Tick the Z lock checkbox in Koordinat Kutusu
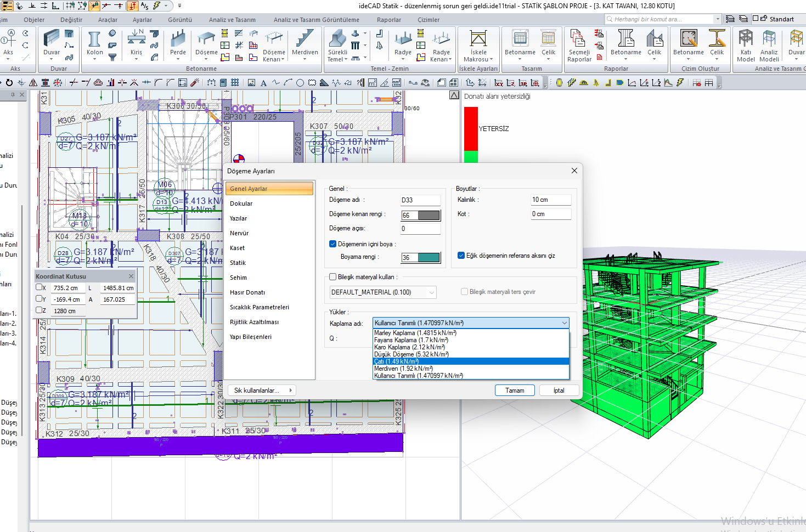The image size is (806, 532). tap(40, 310)
